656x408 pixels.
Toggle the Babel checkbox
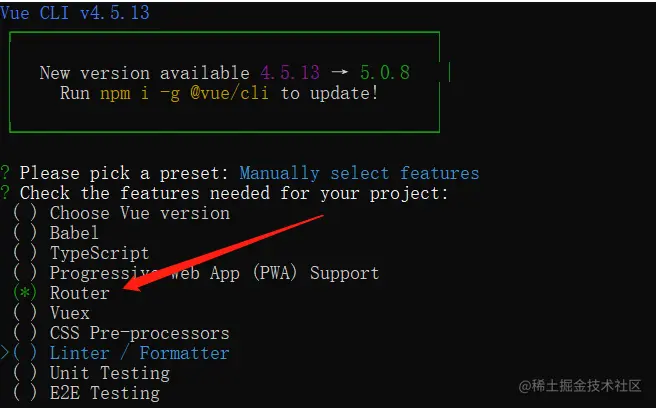[x=25, y=233]
